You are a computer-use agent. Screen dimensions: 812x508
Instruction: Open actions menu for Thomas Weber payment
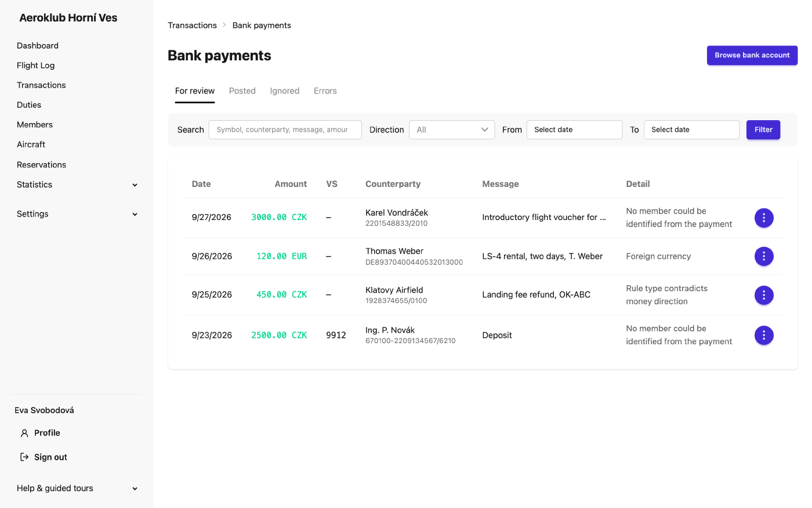[x=764, y=256]
